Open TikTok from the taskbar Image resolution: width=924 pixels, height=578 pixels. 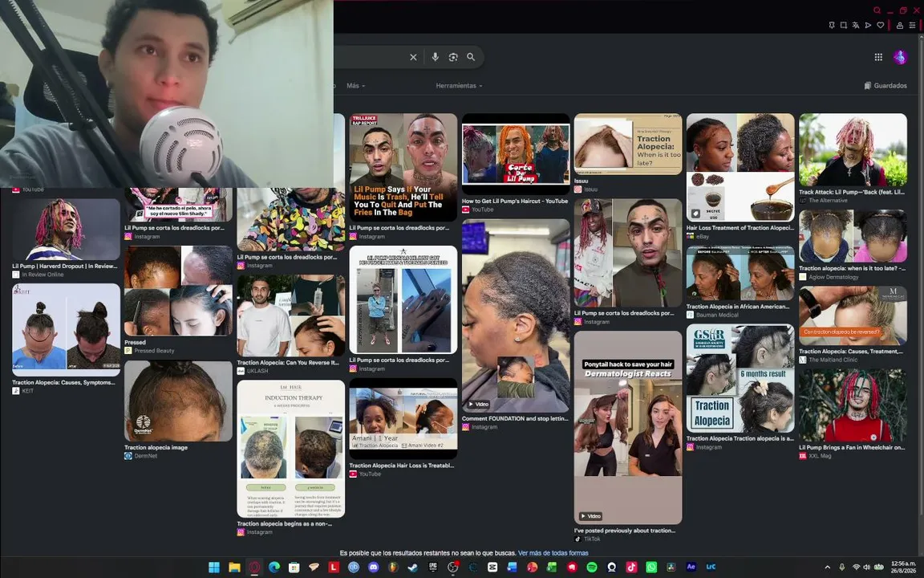coord(631,568)
